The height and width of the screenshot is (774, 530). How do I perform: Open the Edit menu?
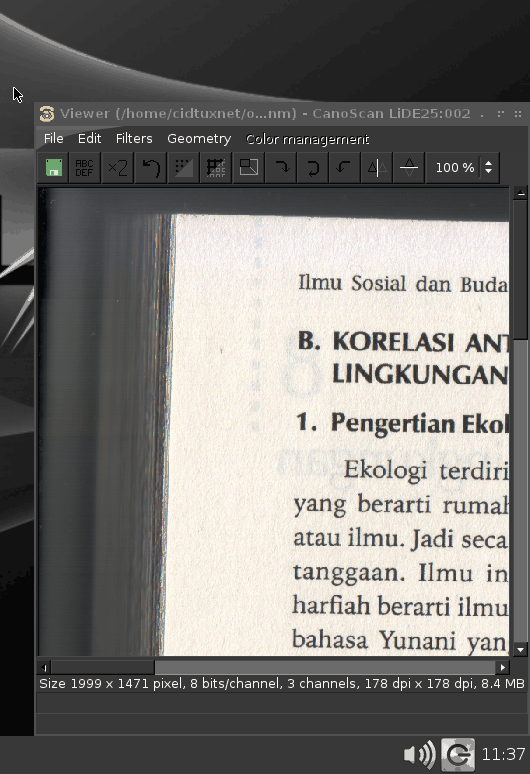(89, 139)
